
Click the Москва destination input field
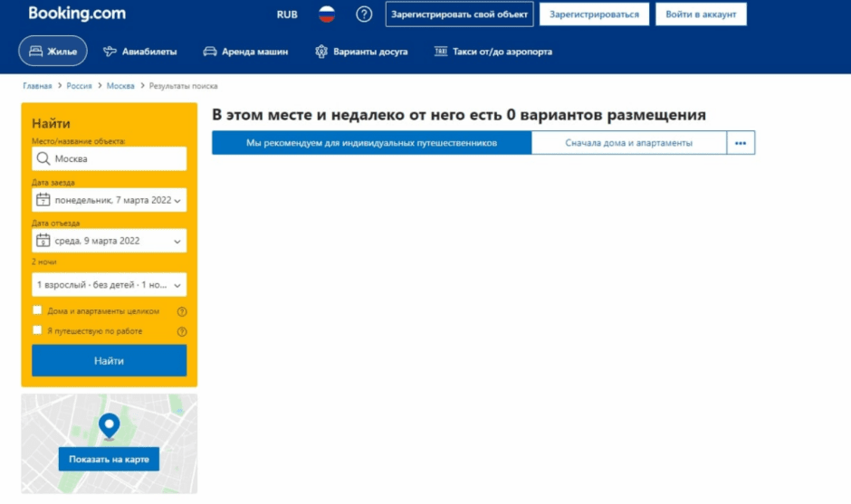point(109,158)
